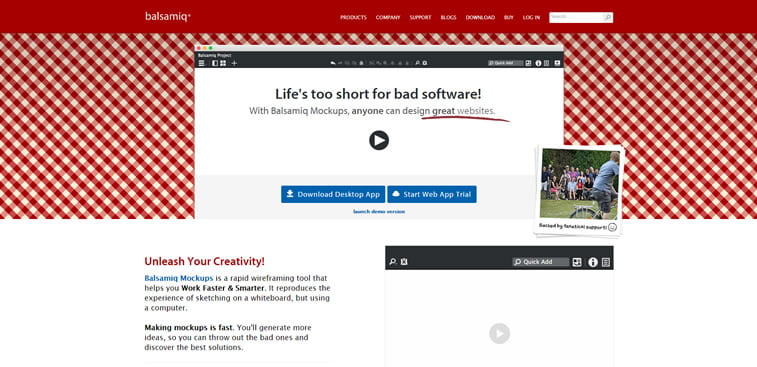757x367 pixels.
Task: Open the Company menu
Action: (388, 17)
